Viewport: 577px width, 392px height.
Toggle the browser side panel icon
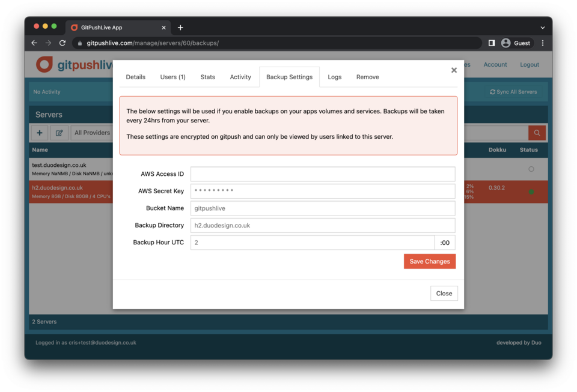[x=492, y=43]
